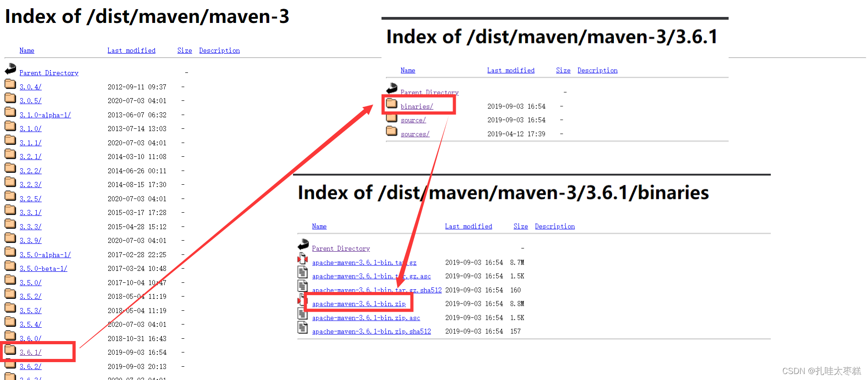Sort binaries index by Size
Screen dimensions: 868x380
(x=520, y=226)
